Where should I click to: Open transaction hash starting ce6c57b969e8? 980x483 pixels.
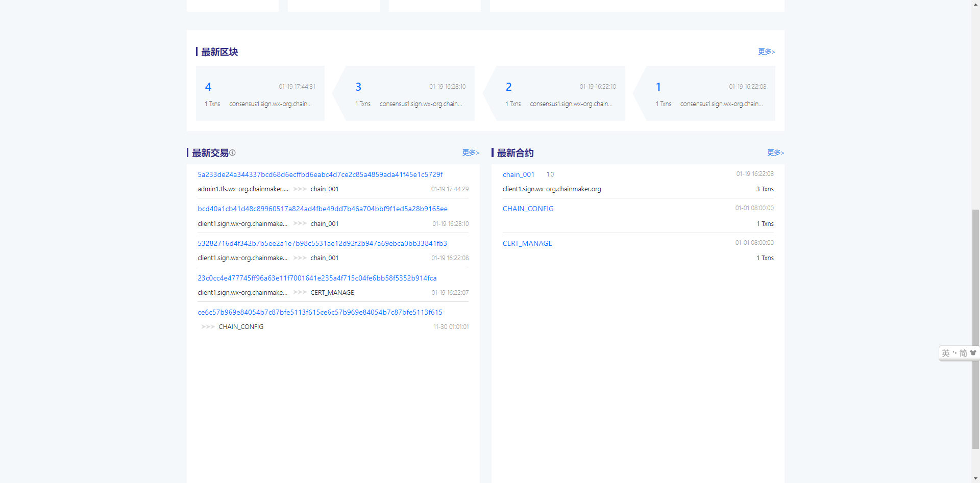[x=320, y=312]
